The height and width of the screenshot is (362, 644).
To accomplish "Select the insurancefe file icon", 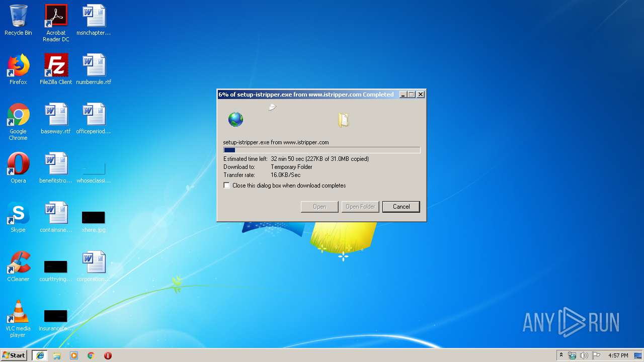I will (56, 320).
